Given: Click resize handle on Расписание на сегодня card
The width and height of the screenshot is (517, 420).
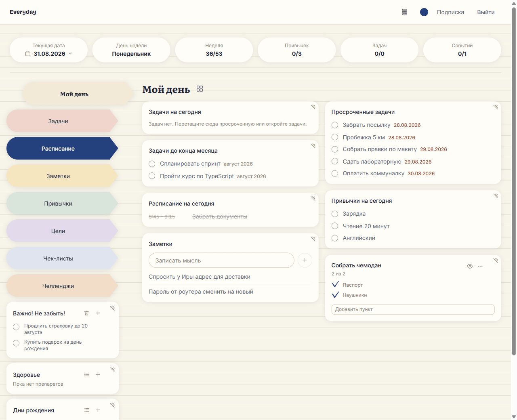Looking at the screenshot, I should [313, 198].
